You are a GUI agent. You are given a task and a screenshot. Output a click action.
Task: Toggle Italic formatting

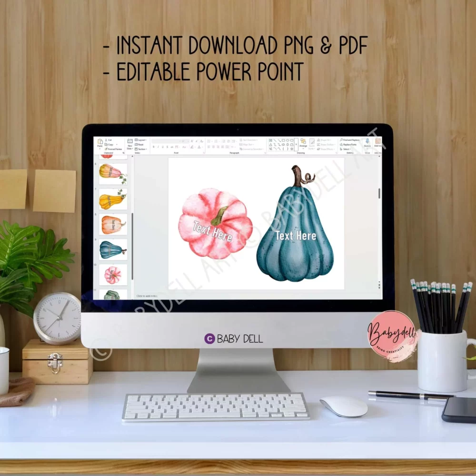pos(158,147)
